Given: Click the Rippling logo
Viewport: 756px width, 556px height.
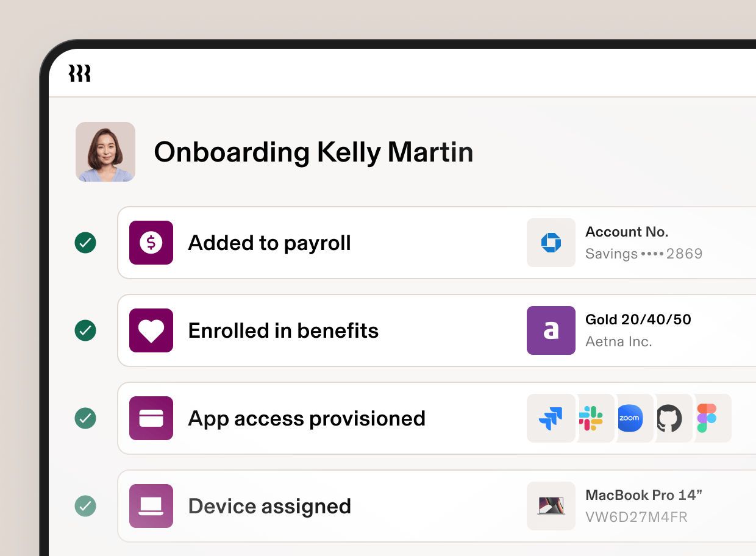Looking at the screenshot, I should coord(79,73).
